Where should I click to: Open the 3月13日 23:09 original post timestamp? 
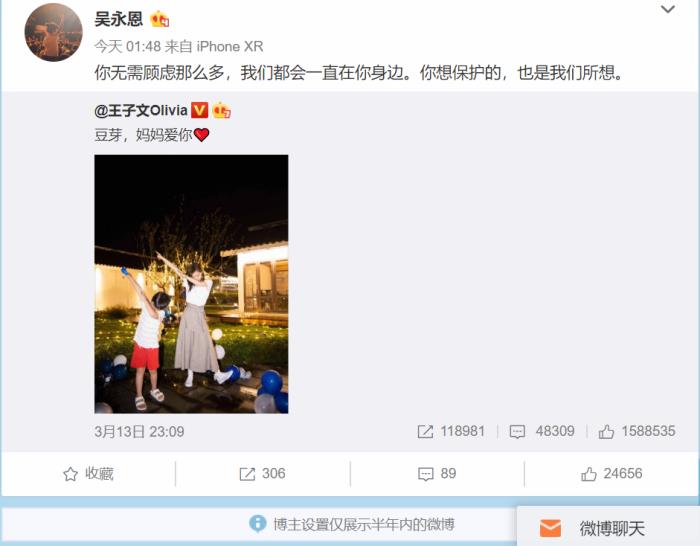[139, 432]
